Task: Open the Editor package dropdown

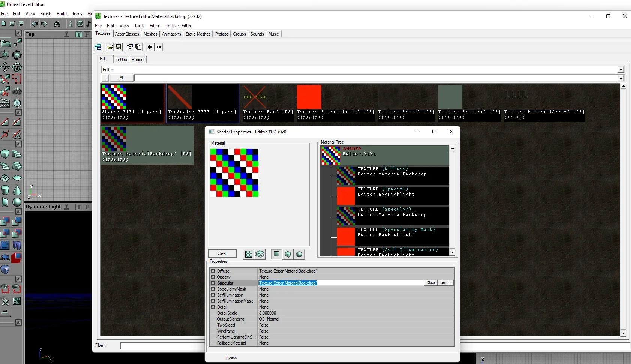Action: click(x=621, y=70)
